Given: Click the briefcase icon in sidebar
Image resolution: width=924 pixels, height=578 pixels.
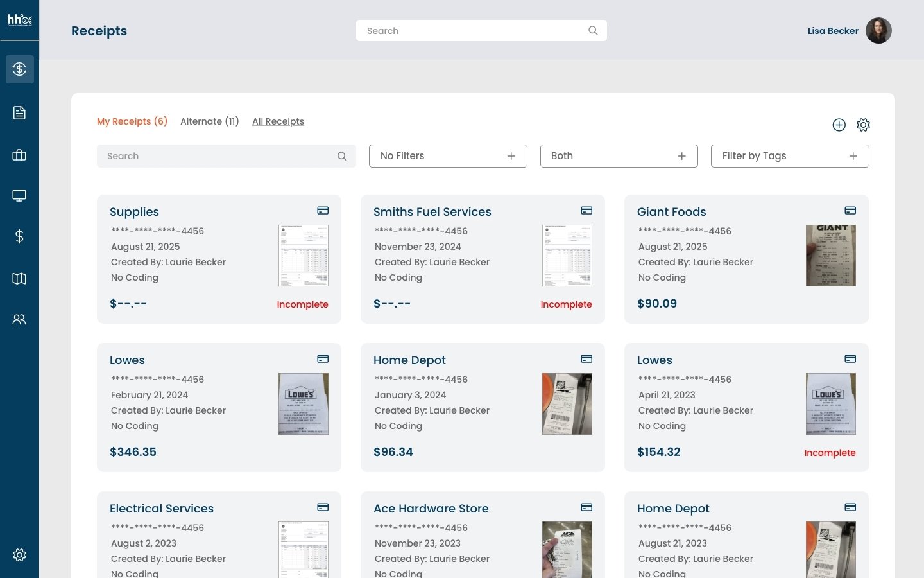Looking at the screenshot, I should tap(19, 155).
